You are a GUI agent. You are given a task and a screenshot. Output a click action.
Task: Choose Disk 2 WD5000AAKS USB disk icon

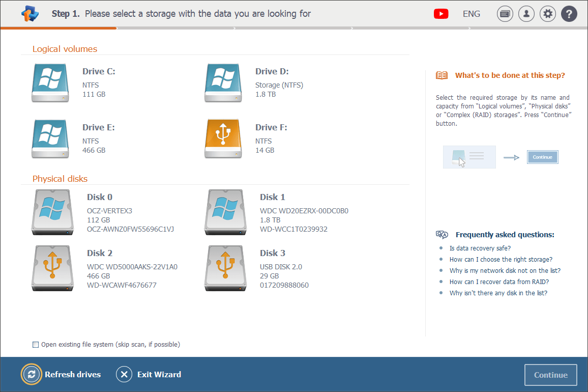(52, 268)
